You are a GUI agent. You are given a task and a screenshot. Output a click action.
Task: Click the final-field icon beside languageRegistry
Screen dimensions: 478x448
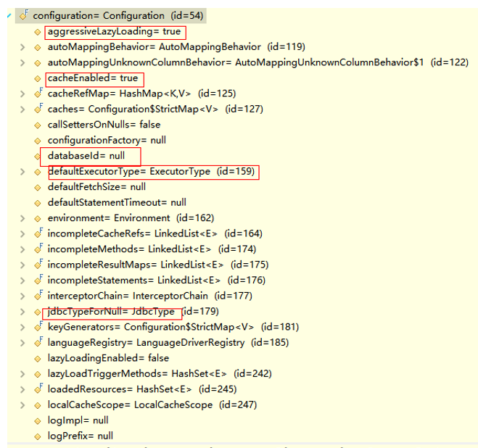click(38, 342)
